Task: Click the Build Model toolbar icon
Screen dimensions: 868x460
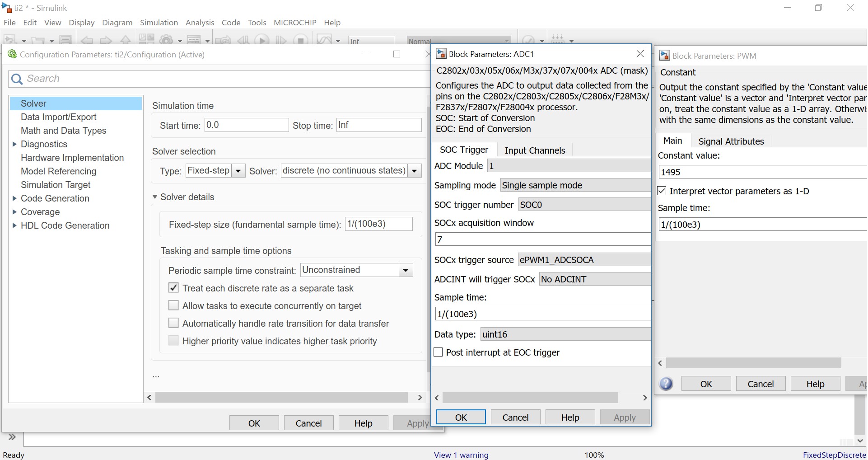Action: [558, 40]
